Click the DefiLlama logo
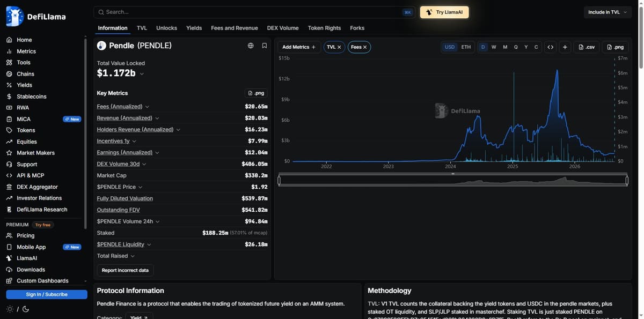Screen dimensions: 644x319 coord(36,17)
